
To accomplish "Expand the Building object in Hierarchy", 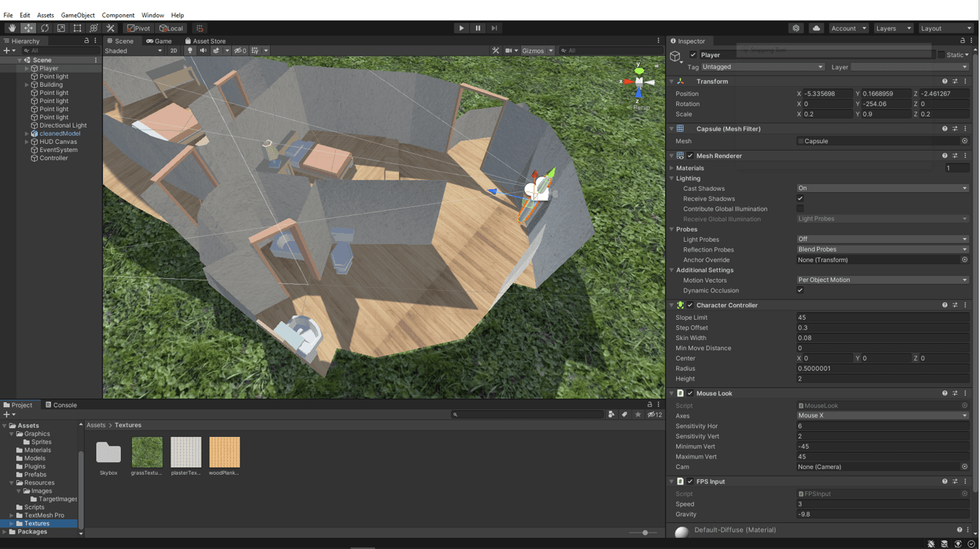I will [27, 85].
